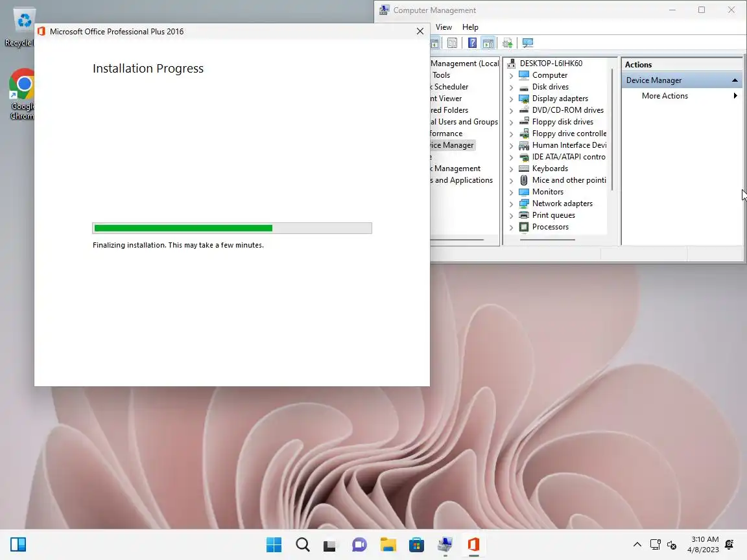This screenshot has width=747, height=560.
Task: Click the Computer device category icon
Action: 523,75
